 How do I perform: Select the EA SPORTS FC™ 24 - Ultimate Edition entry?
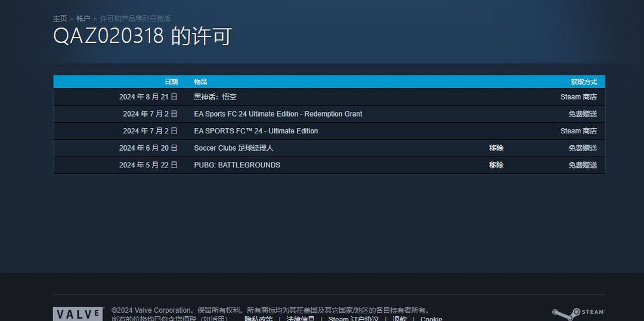[x=256, y=131]
